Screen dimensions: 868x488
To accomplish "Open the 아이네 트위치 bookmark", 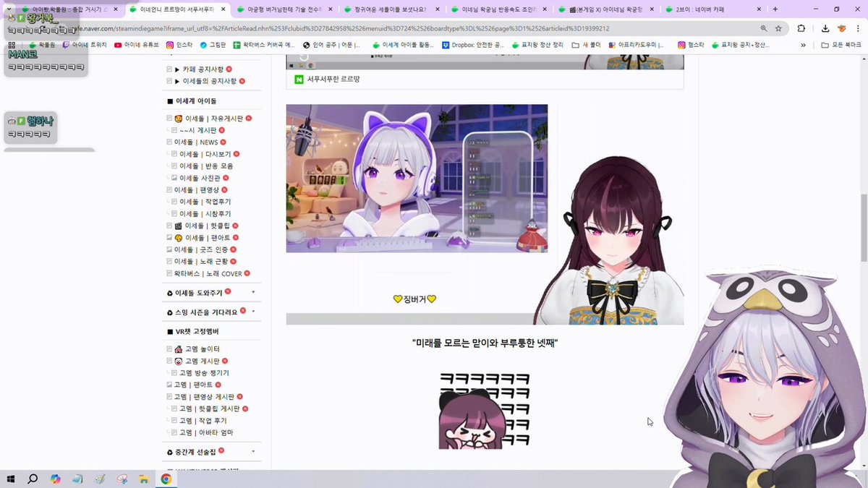I will pyautogui.click(x=85, y=45).
